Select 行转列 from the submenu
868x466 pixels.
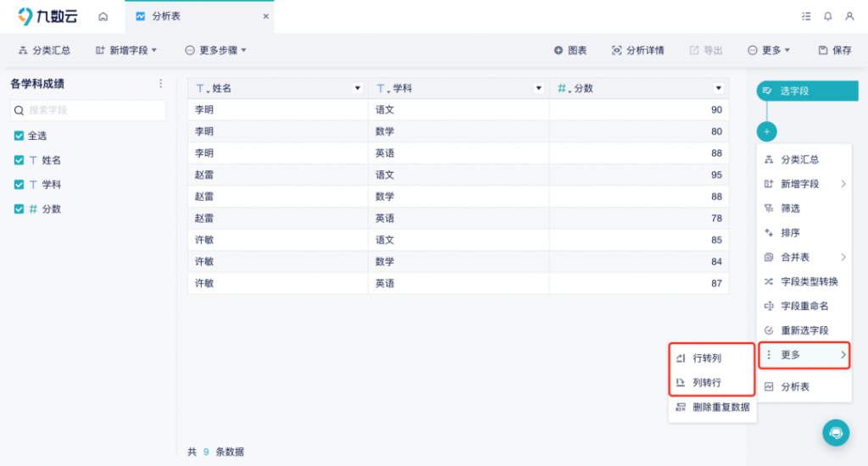(706, 358)
